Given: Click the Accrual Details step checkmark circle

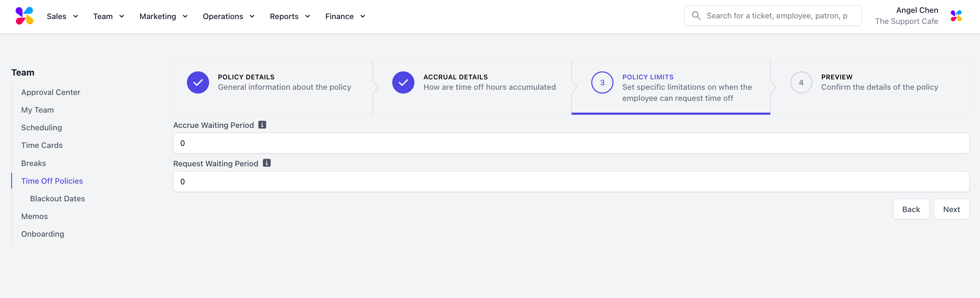Looking at the screenshot, I should coord(403,82).
